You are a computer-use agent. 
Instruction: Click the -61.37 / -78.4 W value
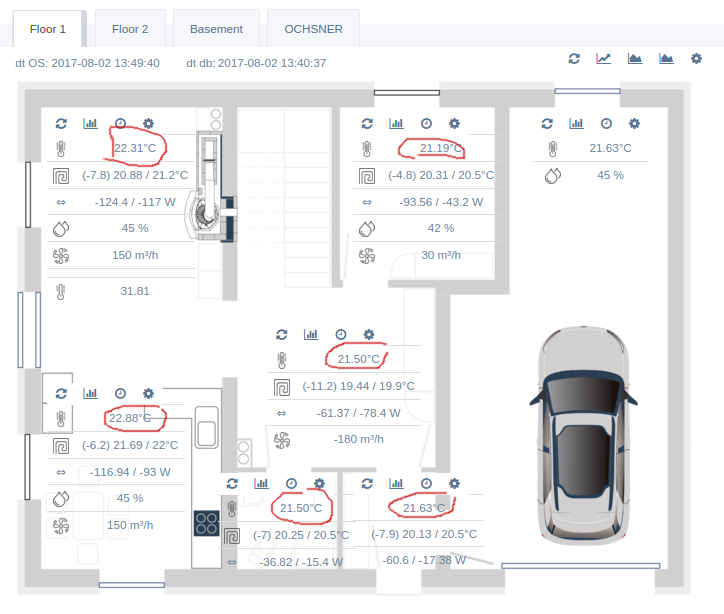[x=358, y=413]
